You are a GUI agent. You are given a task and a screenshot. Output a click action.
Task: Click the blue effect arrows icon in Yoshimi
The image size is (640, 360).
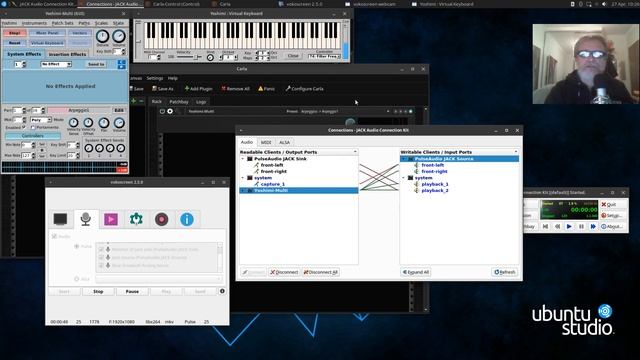coord(121,64)
